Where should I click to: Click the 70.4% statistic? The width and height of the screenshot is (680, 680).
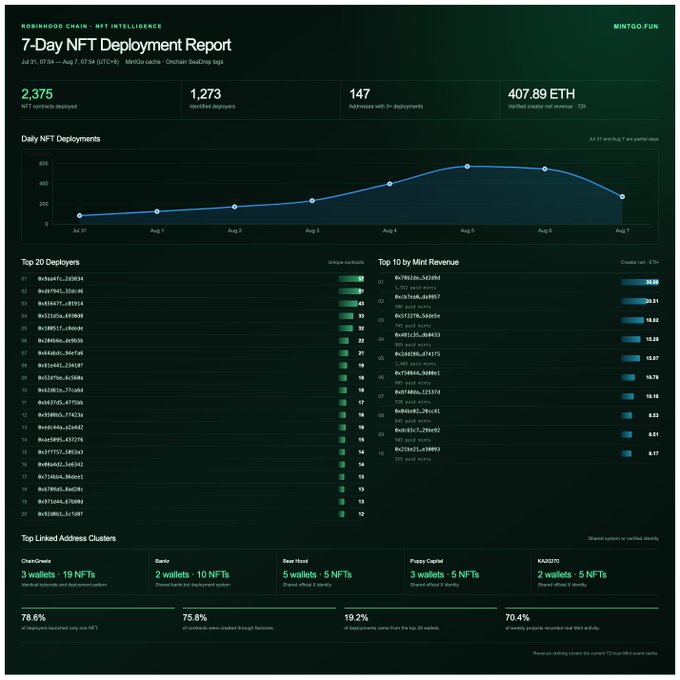pyautogui.click(x=517, y=618)
